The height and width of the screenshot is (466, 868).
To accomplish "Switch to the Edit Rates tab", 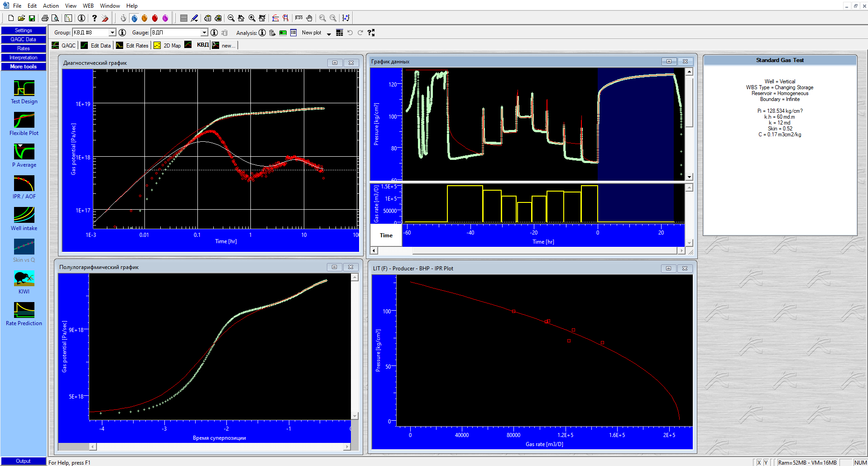I will pos(132,45).
